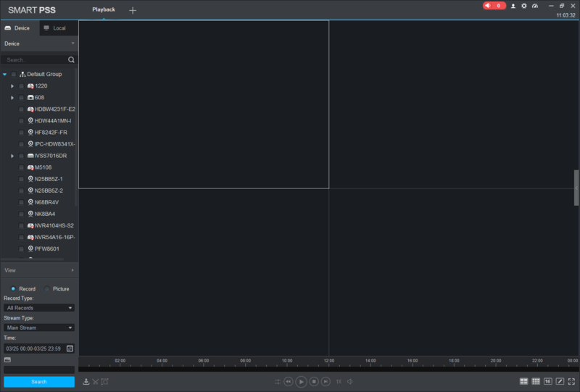Select NVR4104HS-S2 device

point(51,225)
